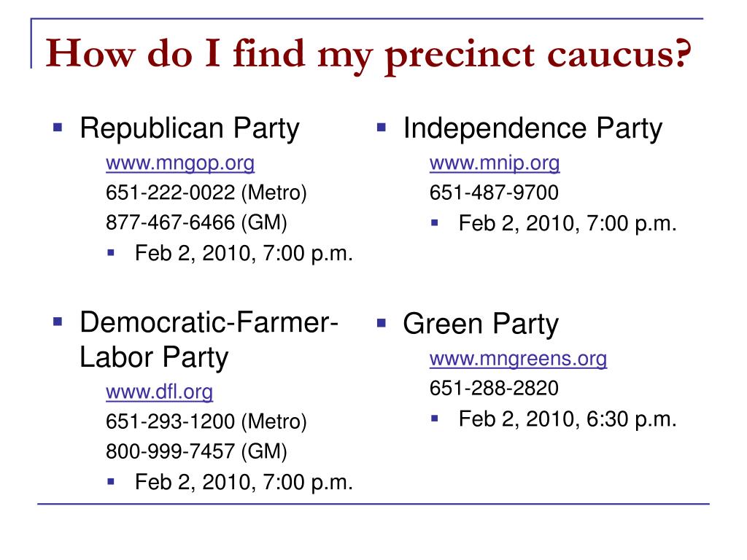Open the www.mngreens.org link
This screenshot has width=747, height=560.
pos(518,359)
